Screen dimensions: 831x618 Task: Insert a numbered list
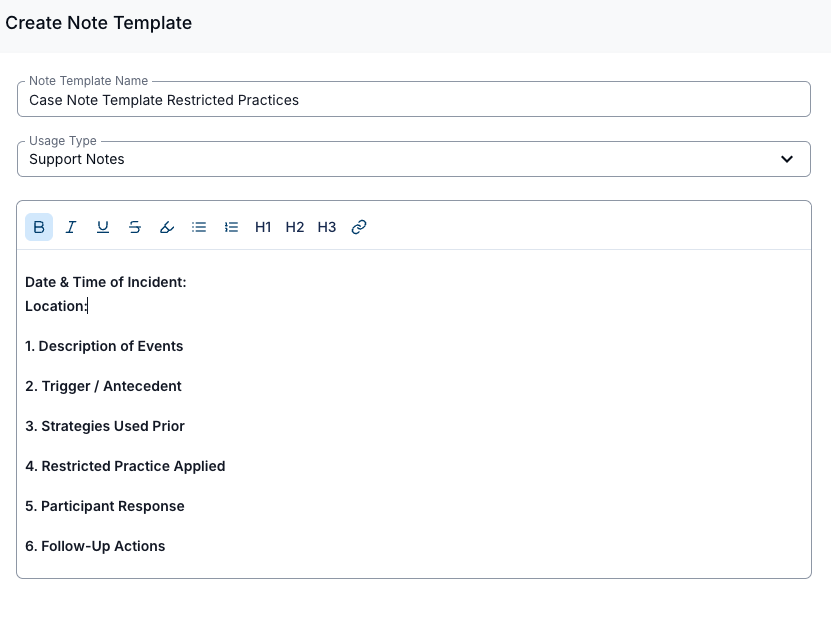[x=231, y=227]
